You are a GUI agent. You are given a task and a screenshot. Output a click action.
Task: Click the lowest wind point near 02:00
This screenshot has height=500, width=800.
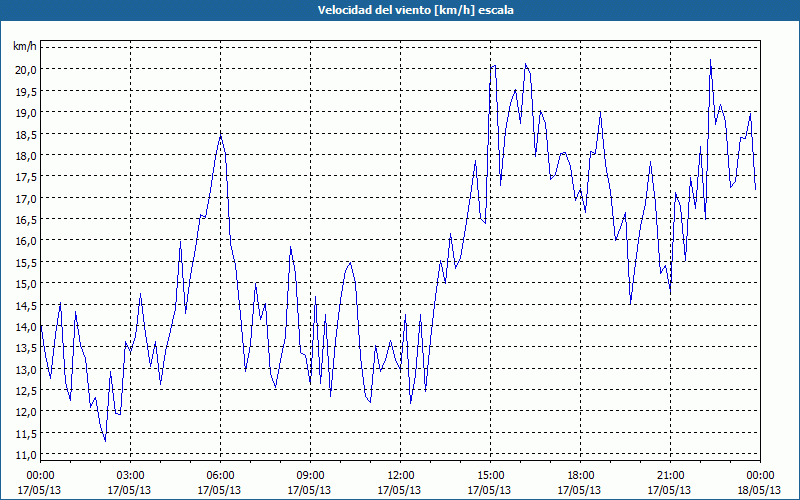105,441
